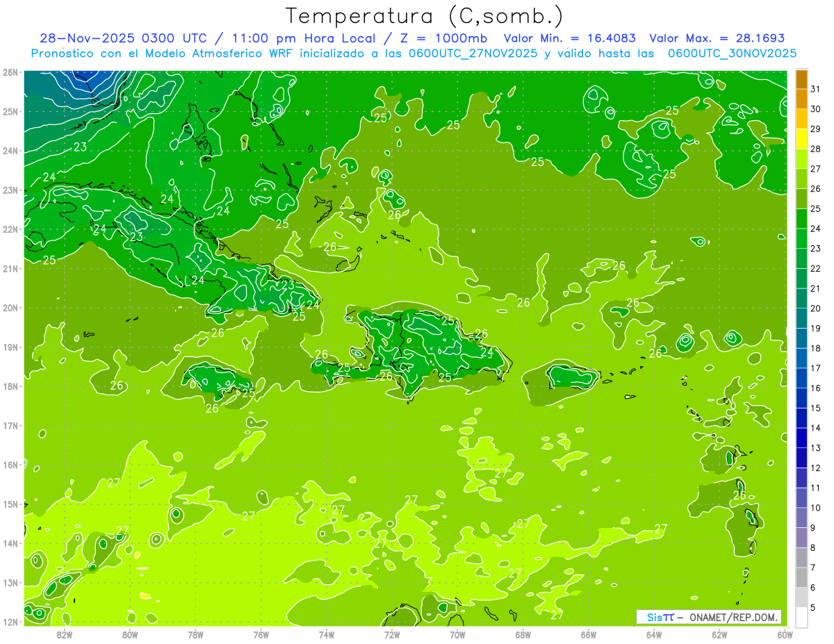Click the 82W longitude axis label
Image resolution: width=834 pixels, height=644 pixels.
(65, 634)
